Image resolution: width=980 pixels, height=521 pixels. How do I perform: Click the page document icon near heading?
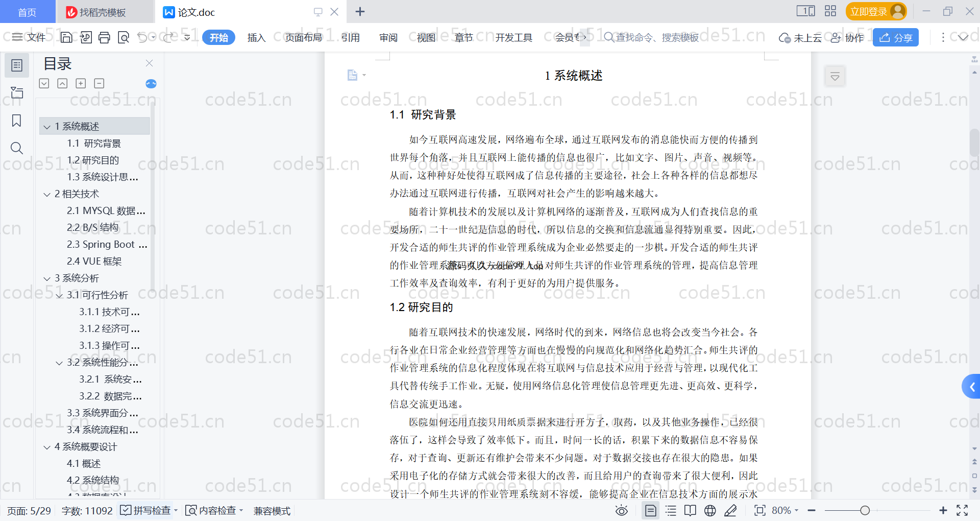coord(352,75)
